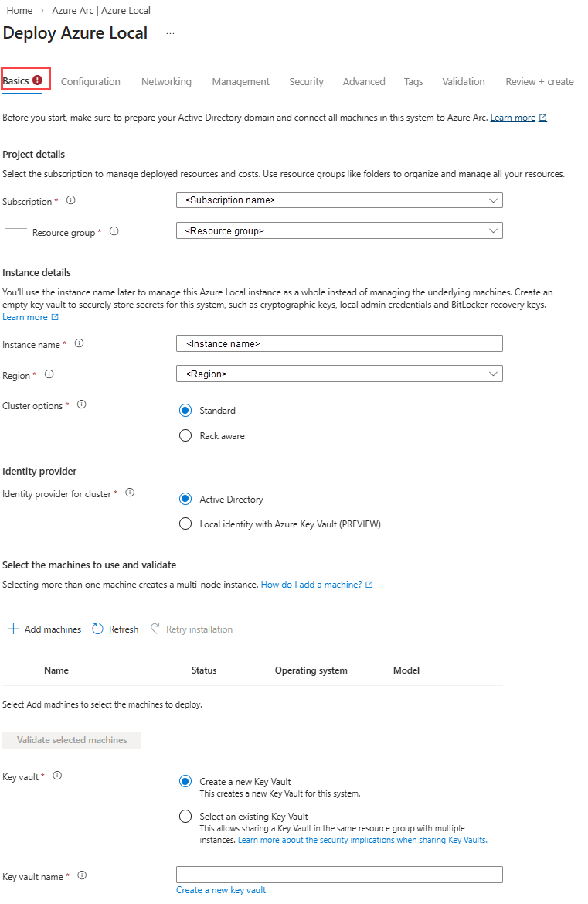588x904 pixels.
Task: Click the Key vault info icon
Action: (58, 776)
